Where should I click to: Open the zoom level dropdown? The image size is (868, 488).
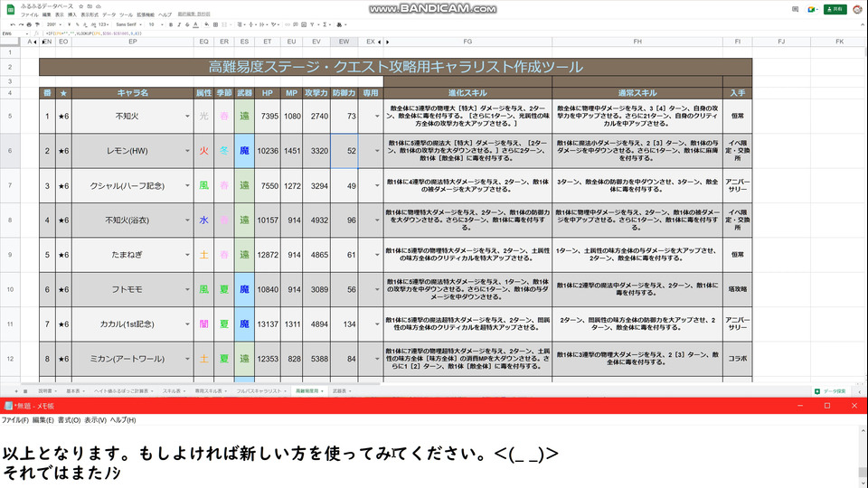tap(53, 24)
